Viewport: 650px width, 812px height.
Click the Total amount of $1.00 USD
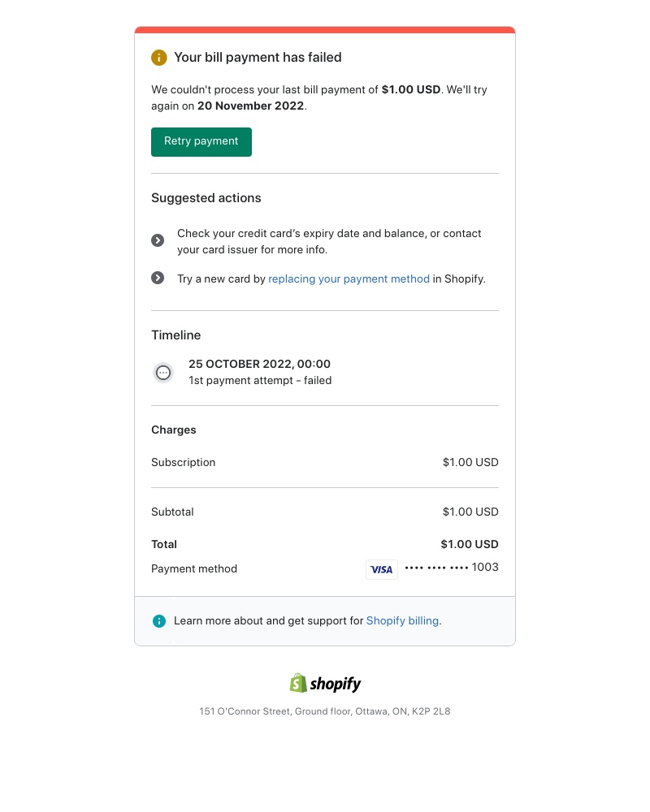(470, 544)
